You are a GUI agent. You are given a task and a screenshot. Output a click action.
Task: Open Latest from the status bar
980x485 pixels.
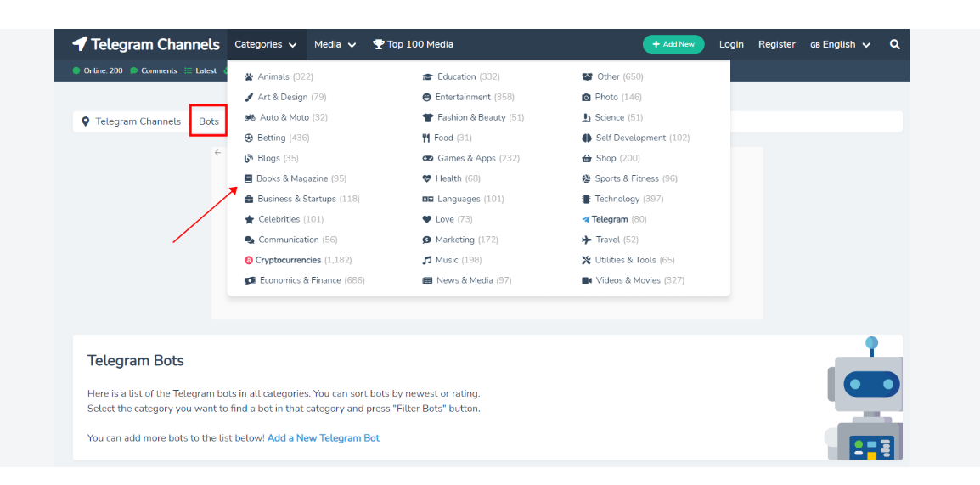click(200, 71)
